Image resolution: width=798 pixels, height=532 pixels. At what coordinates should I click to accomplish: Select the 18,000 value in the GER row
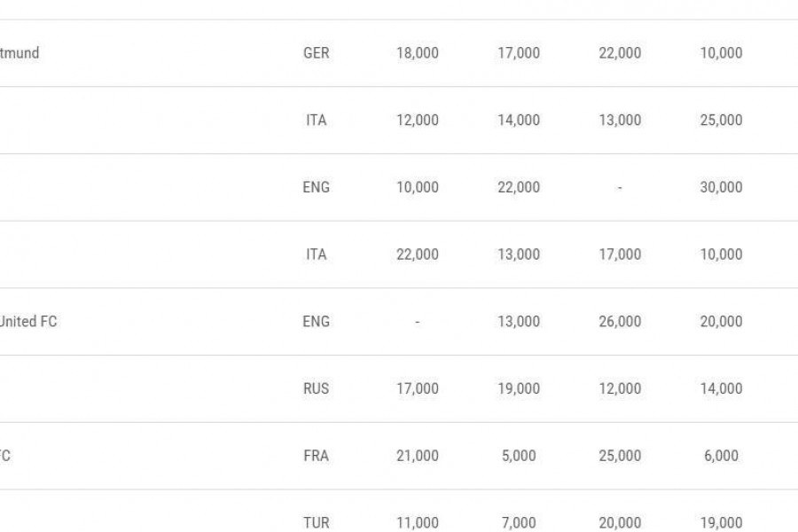pos(418,53)
